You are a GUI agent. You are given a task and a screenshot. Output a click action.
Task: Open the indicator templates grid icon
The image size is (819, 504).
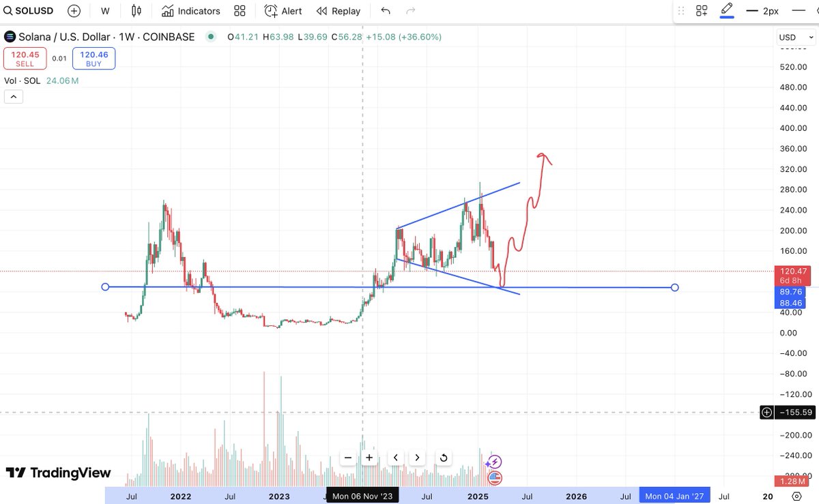240,11
